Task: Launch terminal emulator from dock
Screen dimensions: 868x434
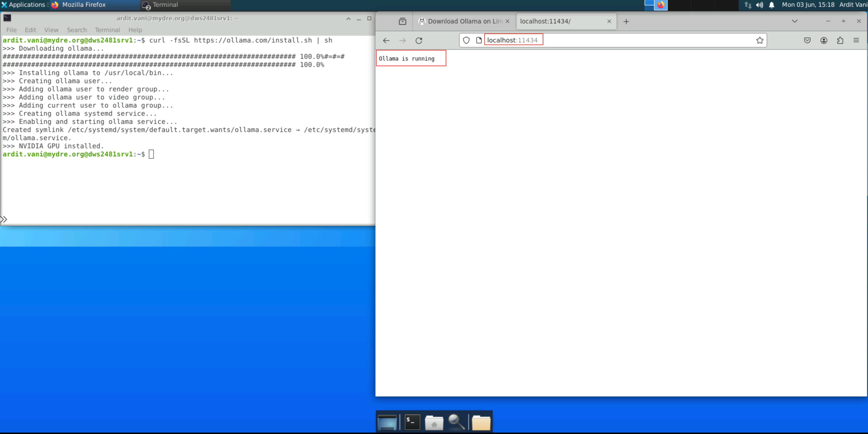Action: click(x=412, y=422)
